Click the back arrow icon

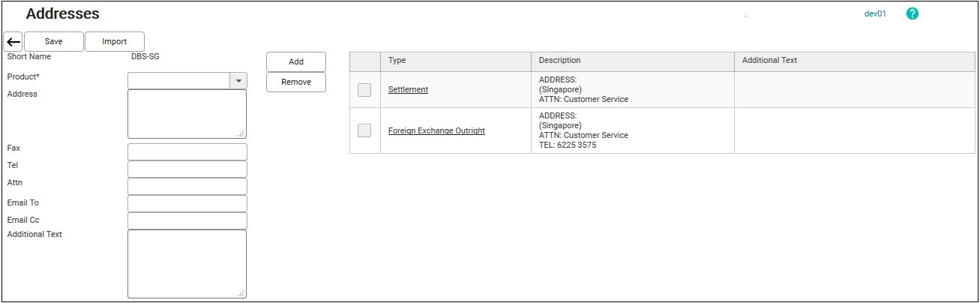pyautogui.click(x=13, y=42)
